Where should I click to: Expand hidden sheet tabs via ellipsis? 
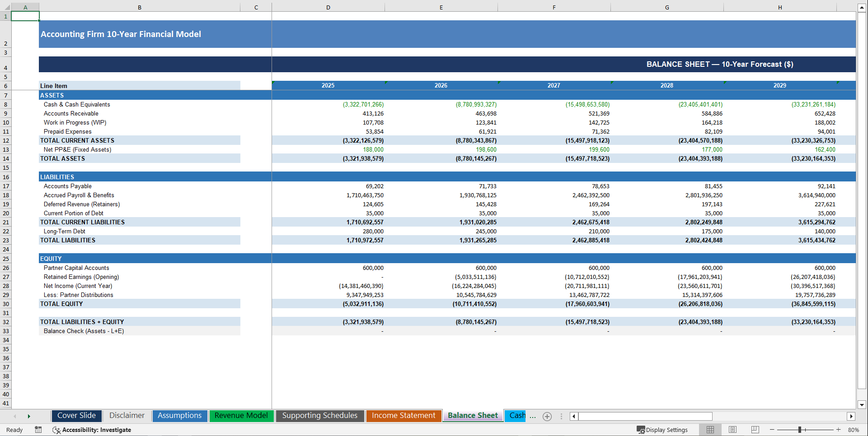533,416
